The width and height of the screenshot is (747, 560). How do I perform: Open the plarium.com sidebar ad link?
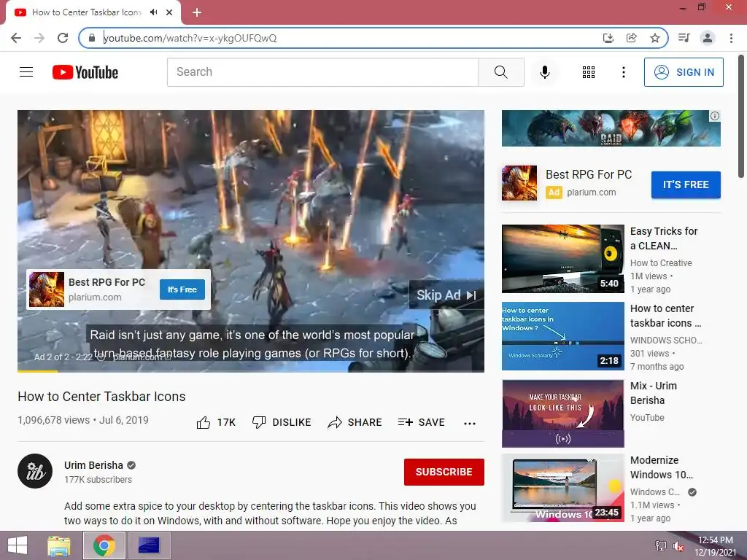click(x=591, y=192)
